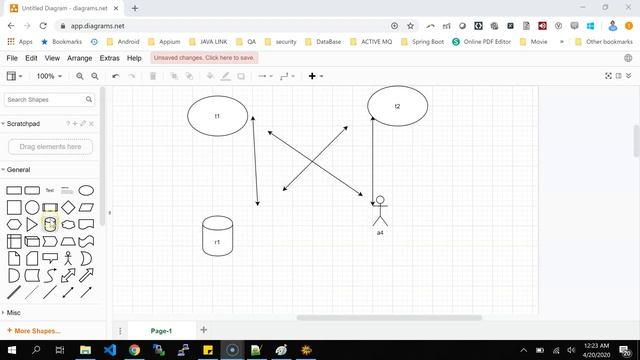Select a4 actor figure on canvas

(x=380, y=211)
